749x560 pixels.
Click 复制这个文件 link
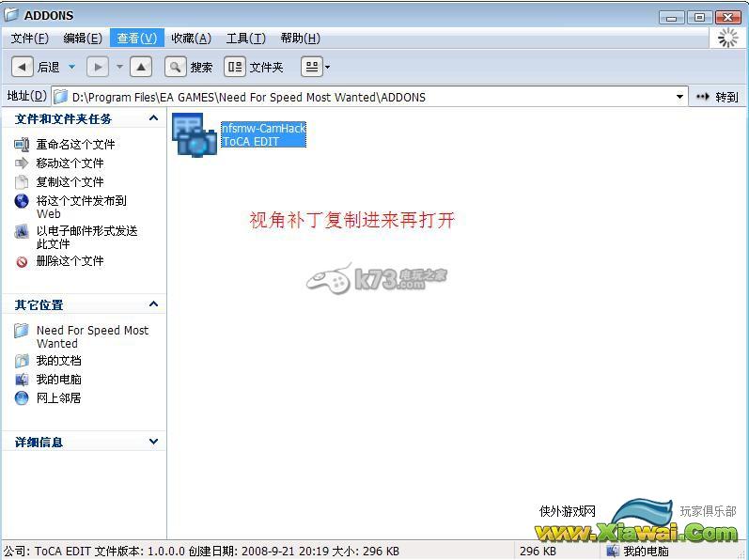click(x=70, y=182)
